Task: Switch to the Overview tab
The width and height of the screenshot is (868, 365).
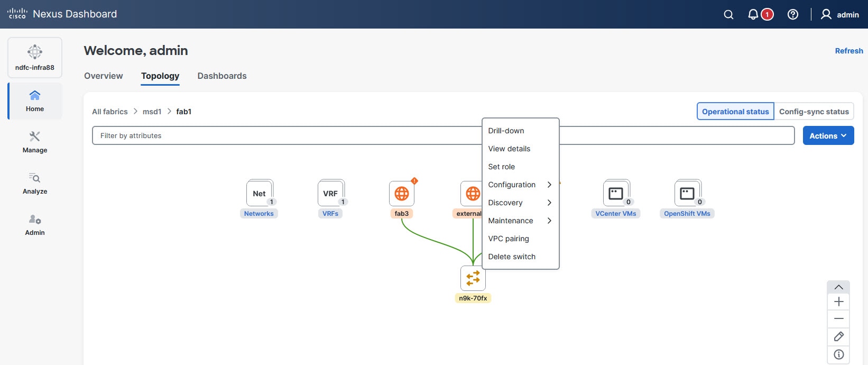Action: [x=104, y=76]
